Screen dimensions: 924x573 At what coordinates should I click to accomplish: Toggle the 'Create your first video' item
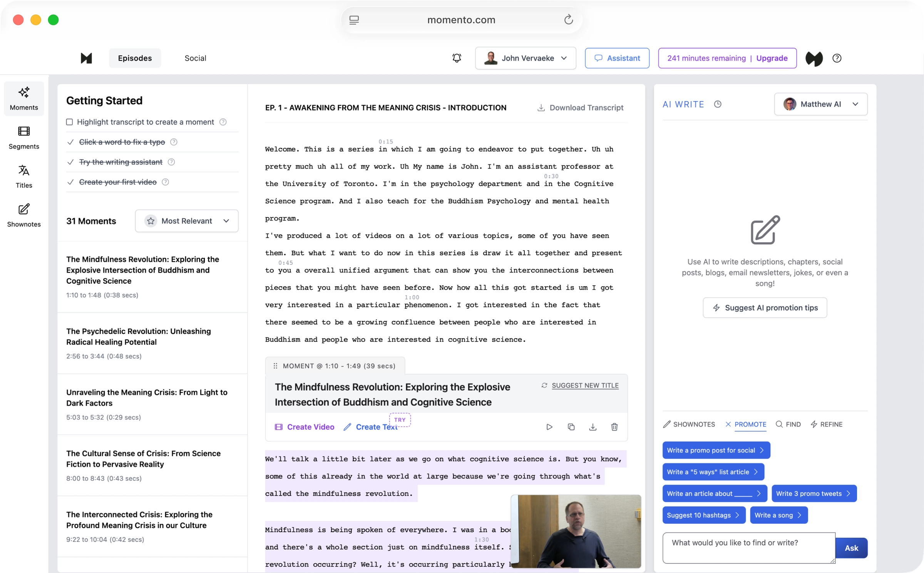(70, 182)
